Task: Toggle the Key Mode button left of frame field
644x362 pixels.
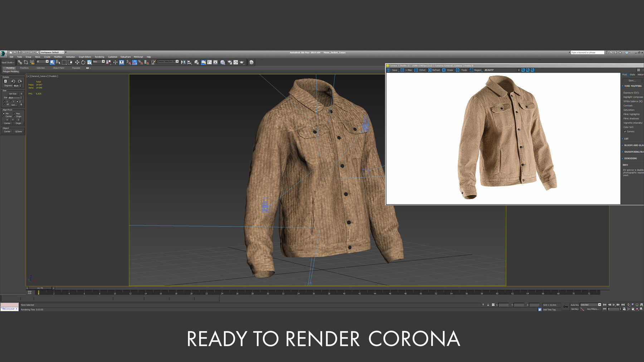Action: (x=605, y=309)
